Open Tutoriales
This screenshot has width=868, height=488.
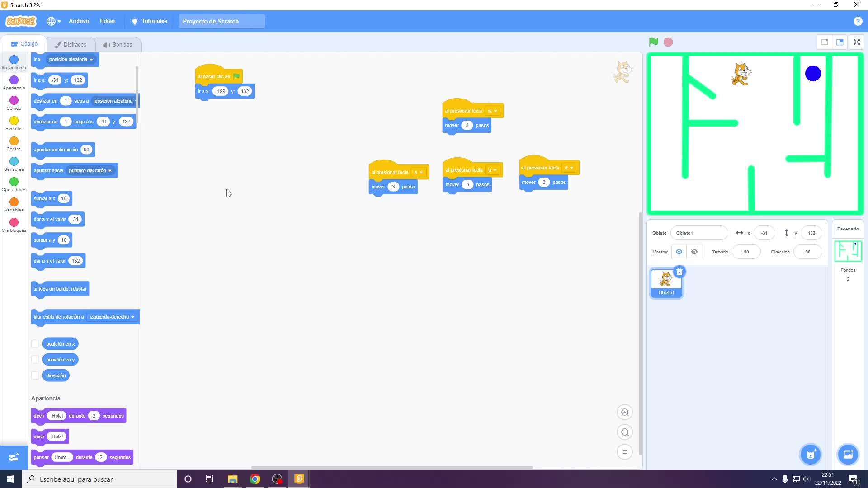pyautogui.click(x=149, y=21)
